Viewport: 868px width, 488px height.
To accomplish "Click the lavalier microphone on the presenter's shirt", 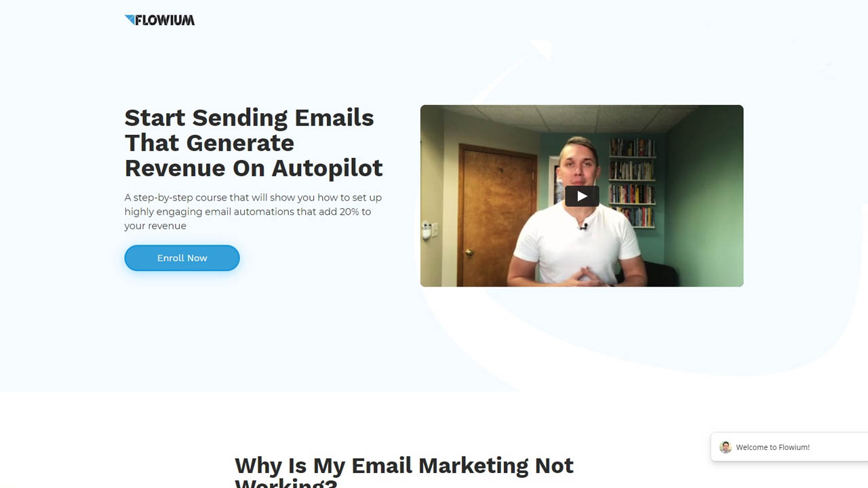I will 583,226.
